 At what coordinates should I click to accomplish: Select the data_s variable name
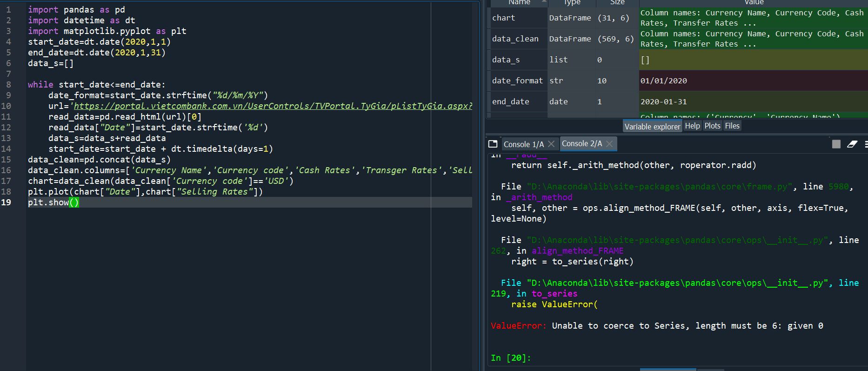(x=506, y=60)
